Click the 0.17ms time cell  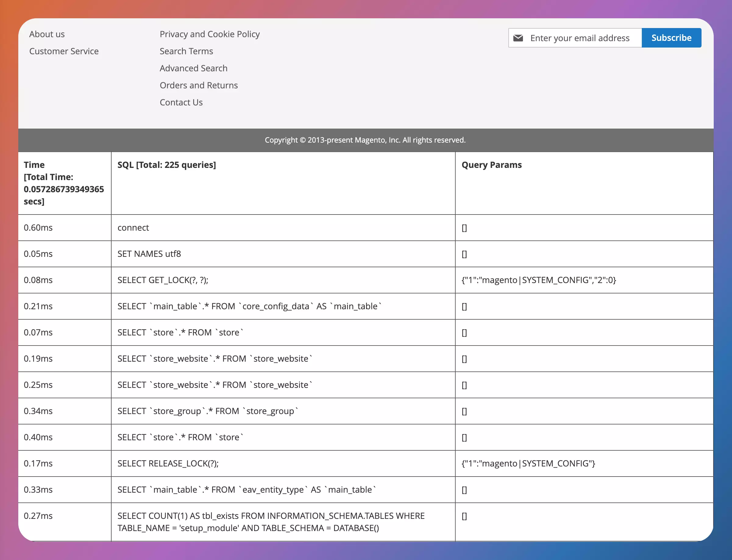[x=65, y=463]
